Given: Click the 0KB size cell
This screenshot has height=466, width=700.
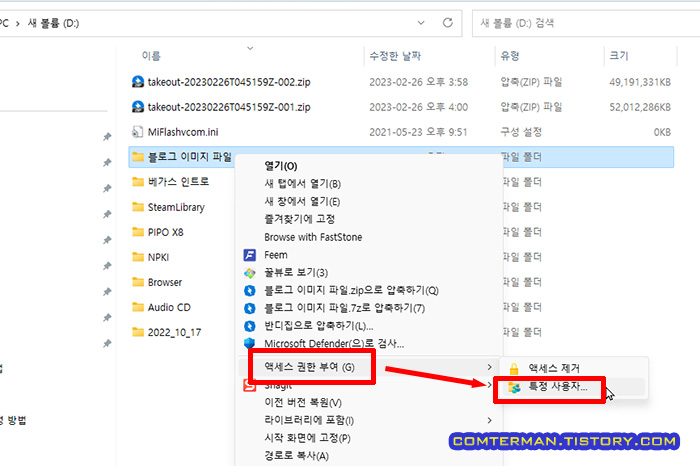Looking at the screenshot, I should coord(662,132).
